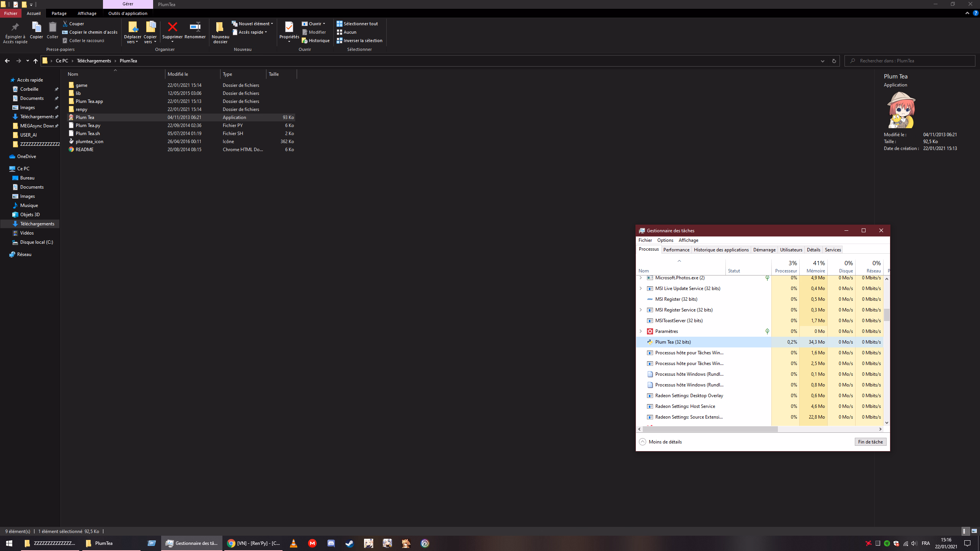Open the Ouvrir dropdown arrow
Viewport: 980px width, 551px height.
[324, 24]
